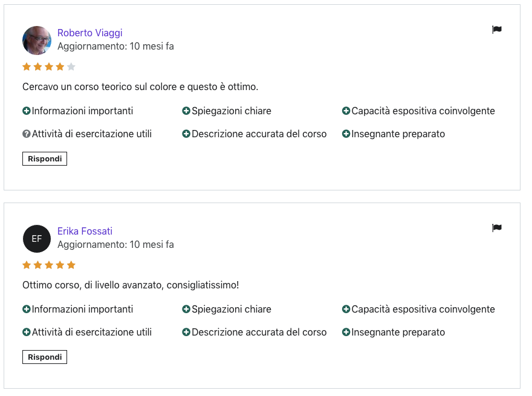532x396 pixels.
Task: Click Rispondi under Roberto Viaggi's review
Action: pos(45,159)
